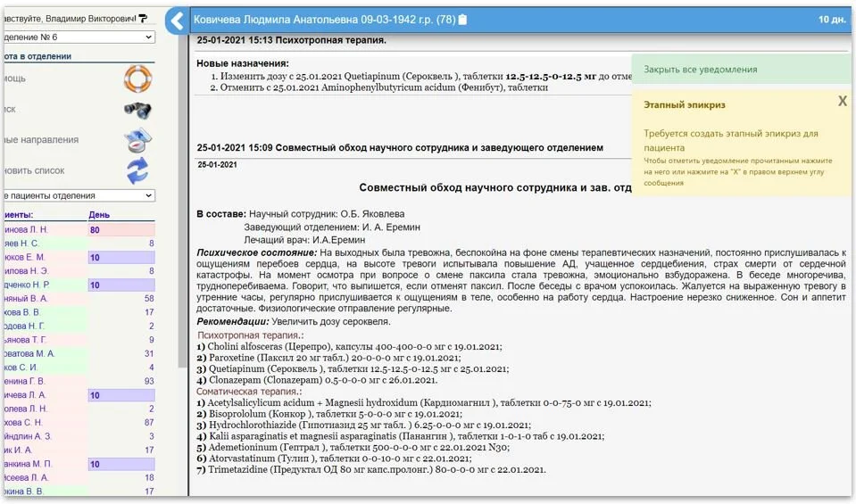Click the направления label in sidebar
This screenshot has height=504, width=856.
point(41,140)
